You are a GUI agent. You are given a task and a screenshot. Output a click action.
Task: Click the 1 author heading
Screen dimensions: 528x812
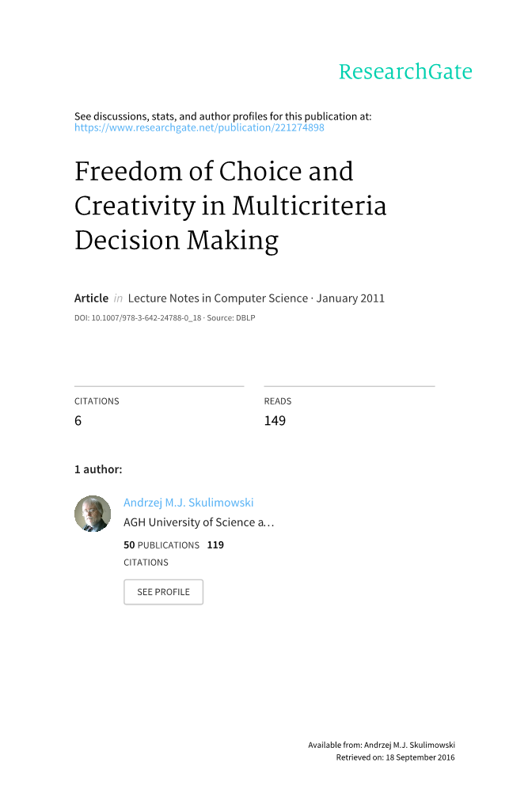pyautogui.click(x=98, y=469)
